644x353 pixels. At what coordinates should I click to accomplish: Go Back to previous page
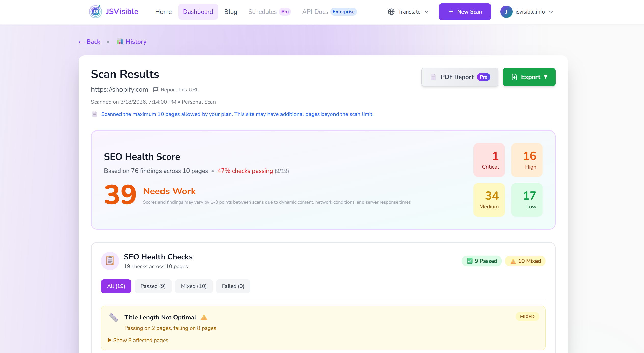pos(89,42)
